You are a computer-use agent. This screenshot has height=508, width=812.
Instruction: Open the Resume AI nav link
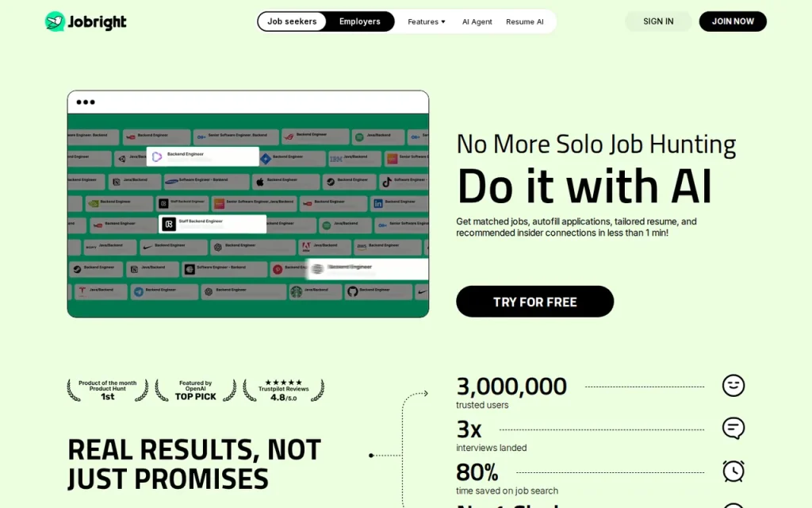tap(525, 21)
